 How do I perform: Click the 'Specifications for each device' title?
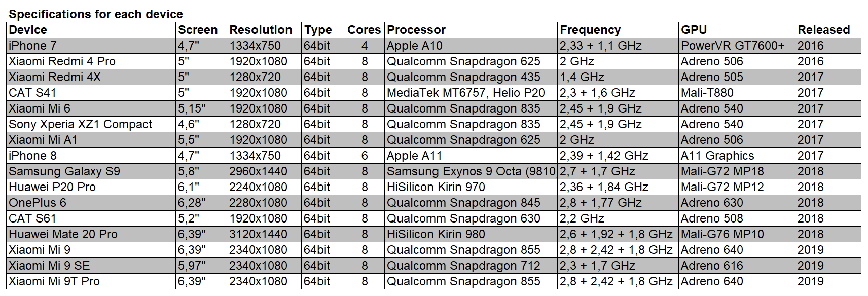pos(96,14)
